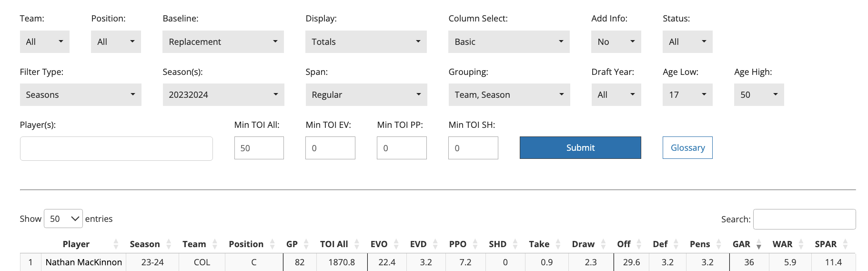Click the Position column sort icon

pos(272,244)
